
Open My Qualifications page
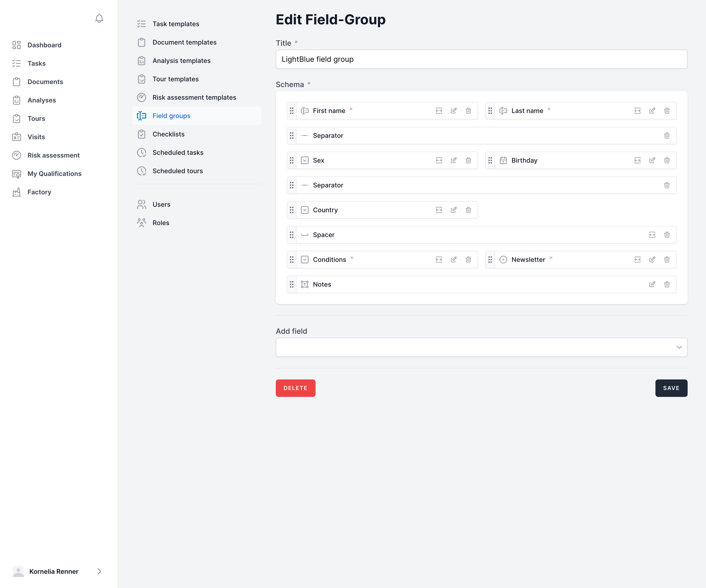tap(54, 174)
